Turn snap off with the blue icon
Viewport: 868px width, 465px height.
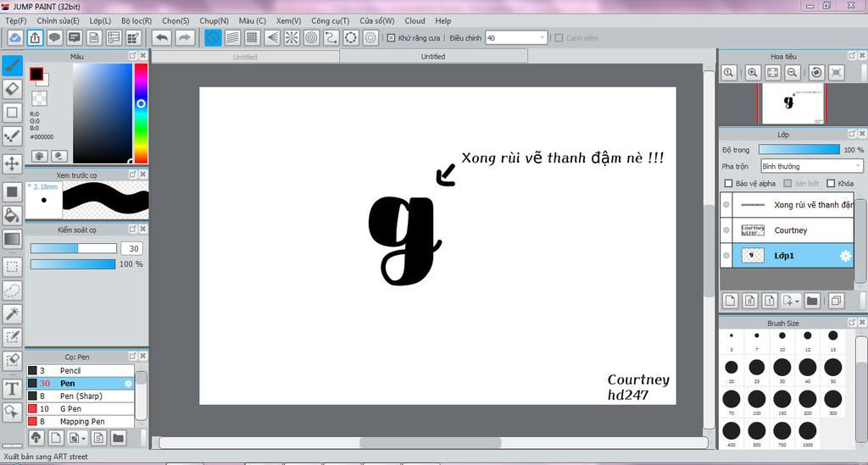(x=213, y=37)
